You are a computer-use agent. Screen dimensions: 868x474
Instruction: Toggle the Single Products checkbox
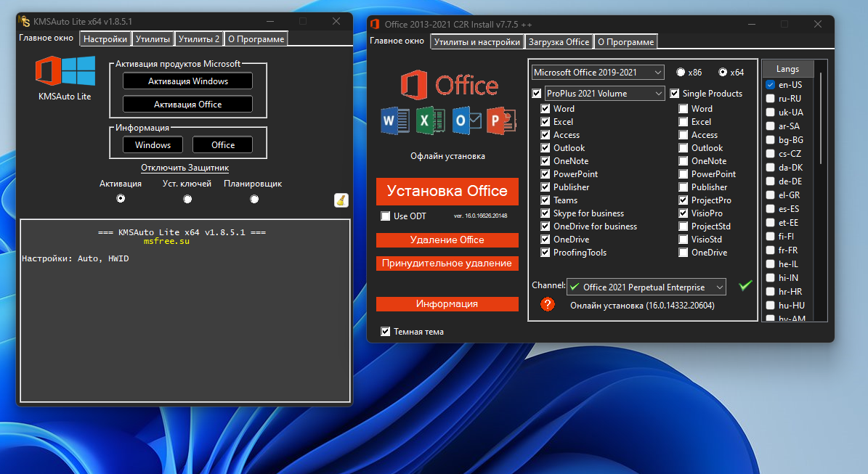point(674,94)
